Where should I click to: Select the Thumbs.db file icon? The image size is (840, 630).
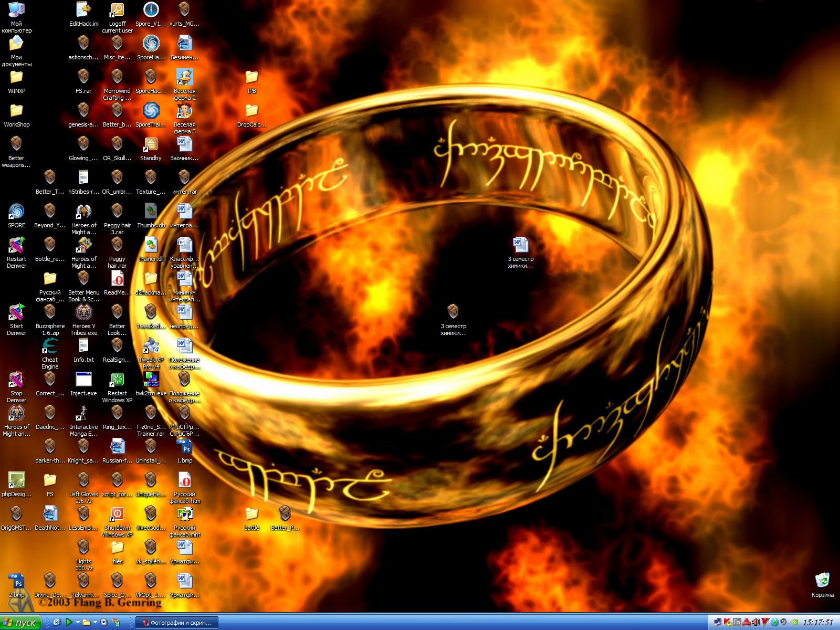[x=151, y=216]
